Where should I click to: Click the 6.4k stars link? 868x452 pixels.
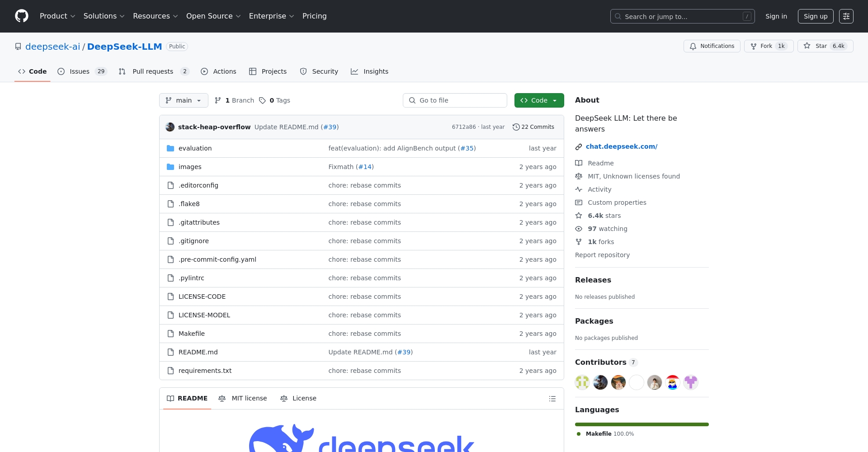[x=604, y=216]
